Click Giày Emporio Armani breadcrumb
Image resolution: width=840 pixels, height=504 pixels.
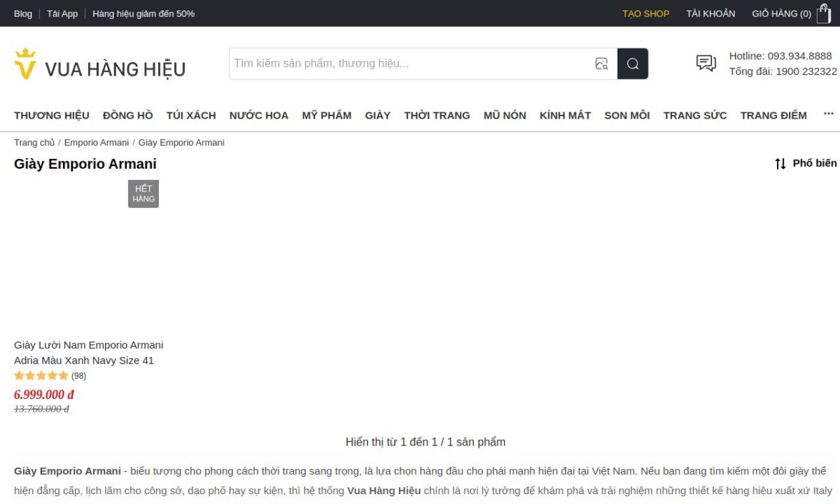point(181,142)
